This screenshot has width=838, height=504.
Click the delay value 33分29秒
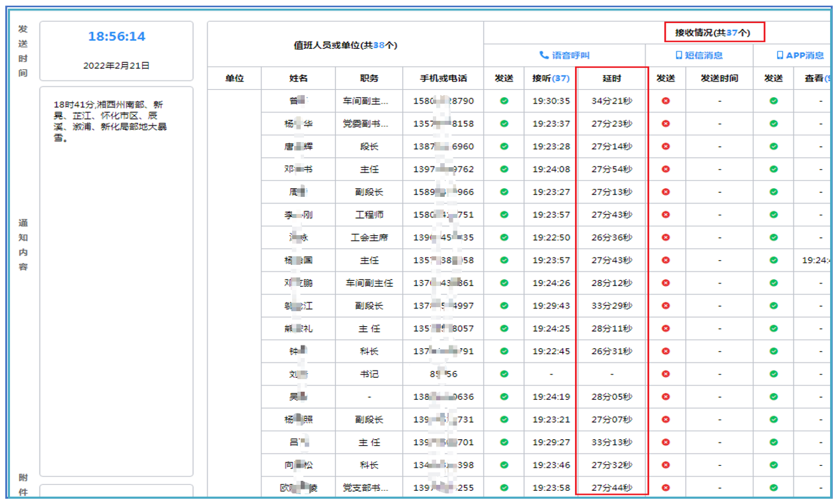point(612,306)
